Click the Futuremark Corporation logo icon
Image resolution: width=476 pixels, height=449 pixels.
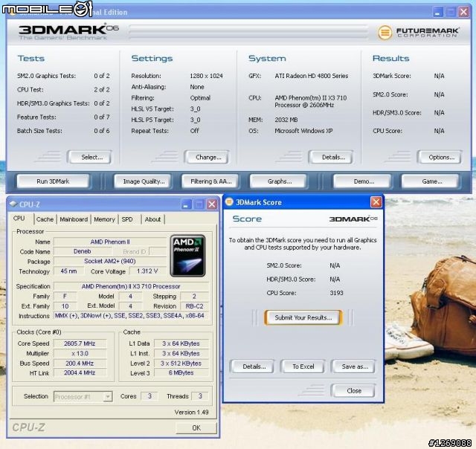pos(385,32)
